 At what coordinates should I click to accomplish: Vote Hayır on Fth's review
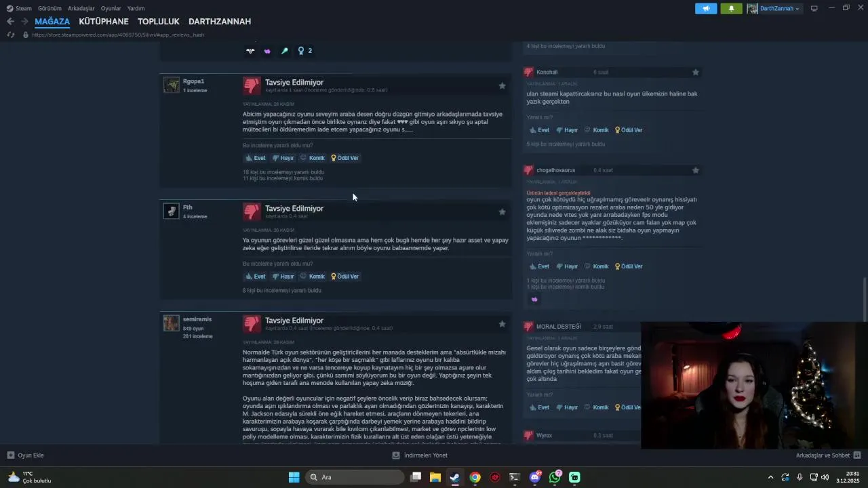[283, 277]
